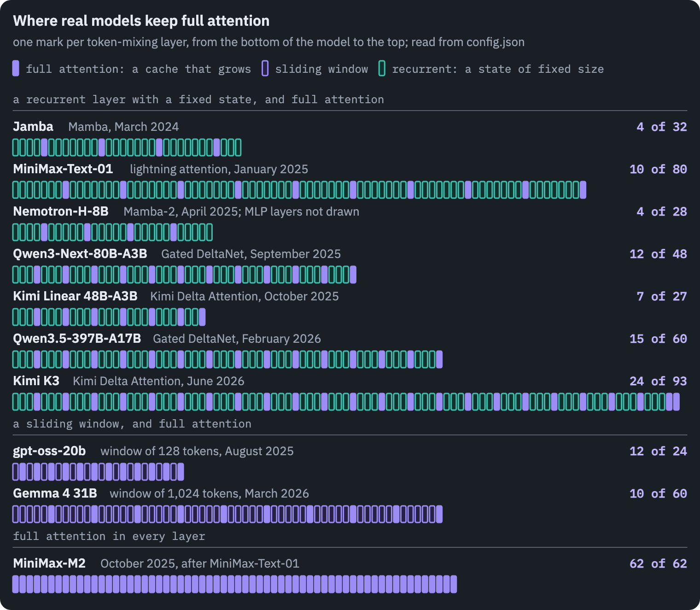This screenshot has width=700, height=610.
Task: Click the layer strip under MiniMax-M2
Action: coord(235,584)
